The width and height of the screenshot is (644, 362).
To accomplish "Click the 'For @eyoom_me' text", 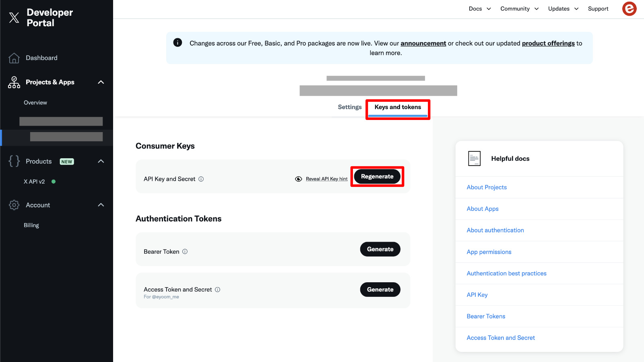I will click(161, 297).
